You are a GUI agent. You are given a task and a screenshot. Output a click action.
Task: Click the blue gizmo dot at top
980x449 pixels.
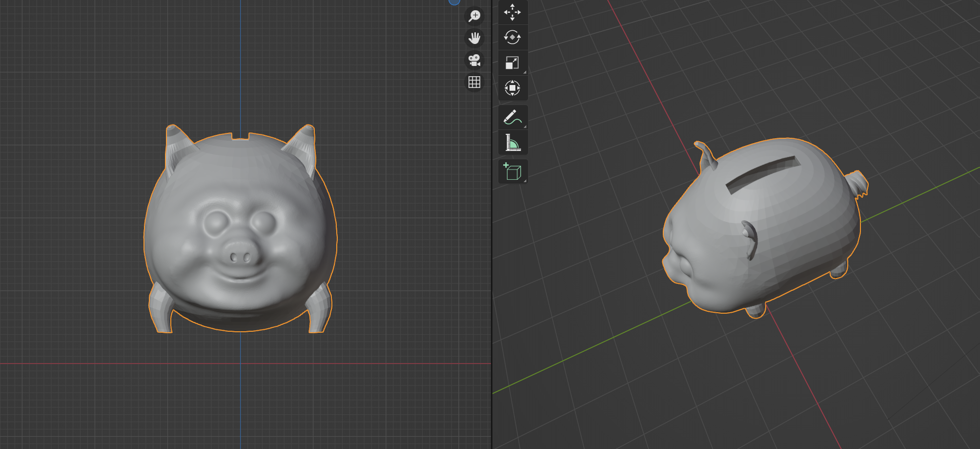[x=454, y=2]
